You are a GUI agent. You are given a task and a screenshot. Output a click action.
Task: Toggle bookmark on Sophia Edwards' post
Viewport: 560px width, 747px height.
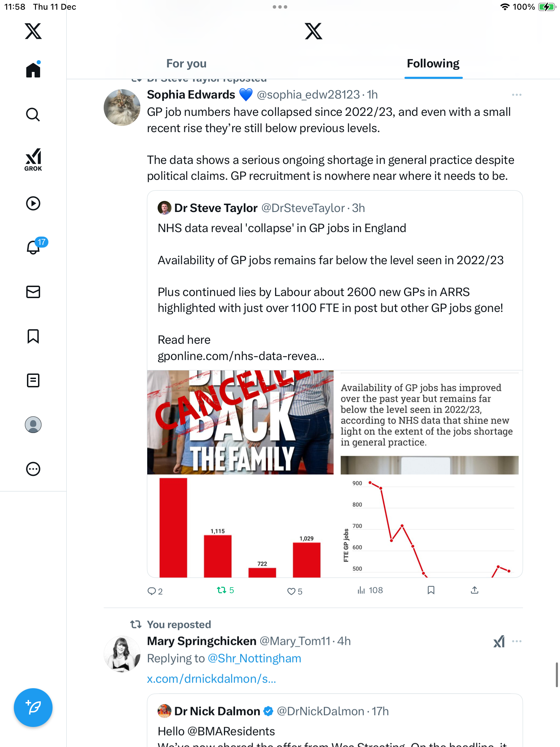(431, 590)
